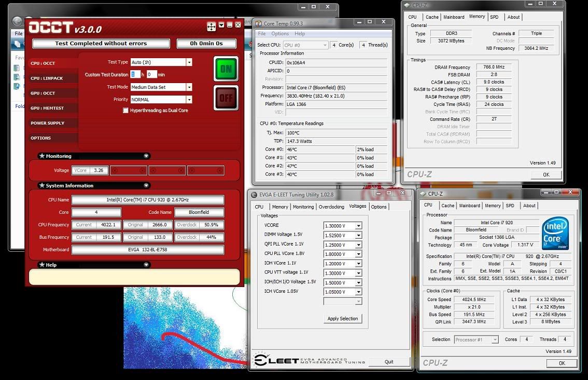The image size is (588, 380).
Task: Click OK in the CPU-Z processor window
Action: pyautogui.click(x=562, y=363)
